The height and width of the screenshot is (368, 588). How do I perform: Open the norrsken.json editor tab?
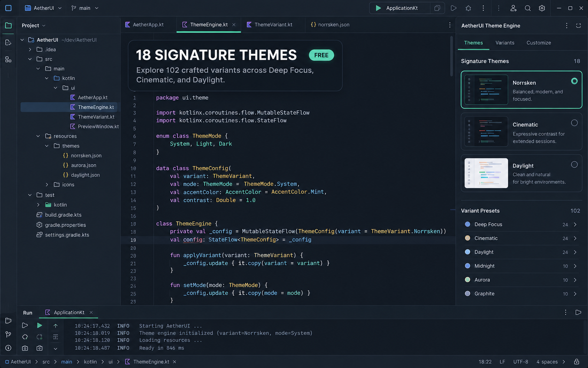coord(330,25)
